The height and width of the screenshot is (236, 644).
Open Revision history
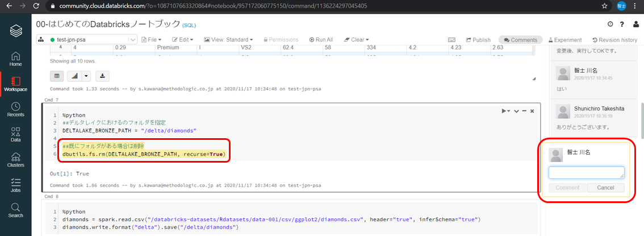(615, 40)
